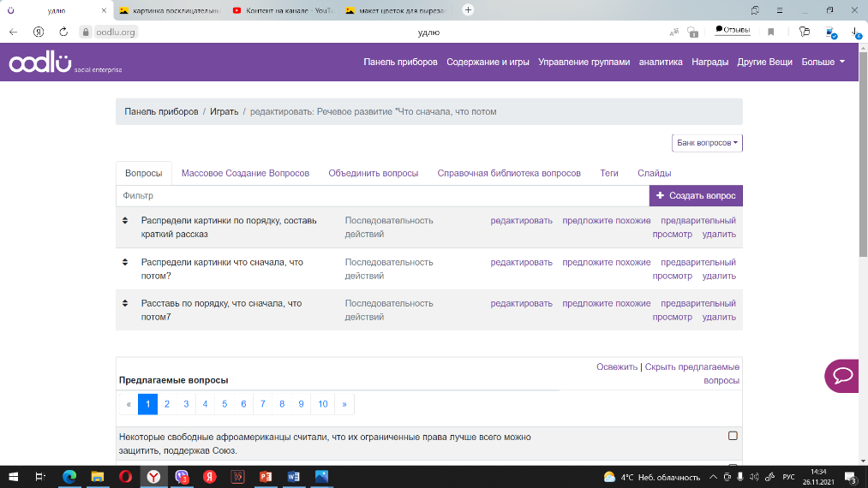The height and width of the screenshot is (488, 868).
Task: Reload the page with the browser refresh icon
Action: [x=63, y=32]
